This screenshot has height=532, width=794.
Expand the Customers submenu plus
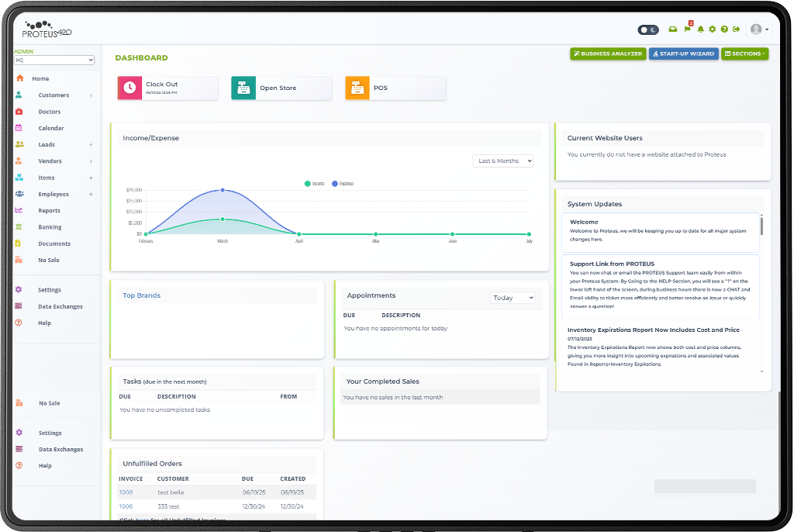tap(91, 95)
